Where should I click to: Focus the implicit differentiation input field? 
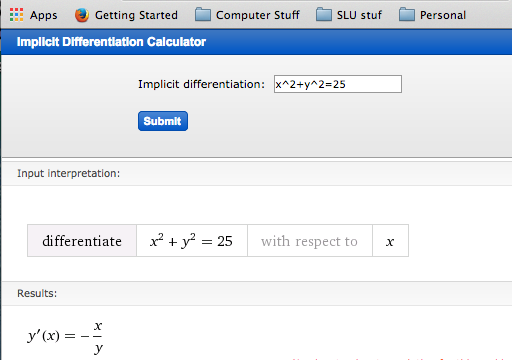pyautogui.click(x=338, y=84)
